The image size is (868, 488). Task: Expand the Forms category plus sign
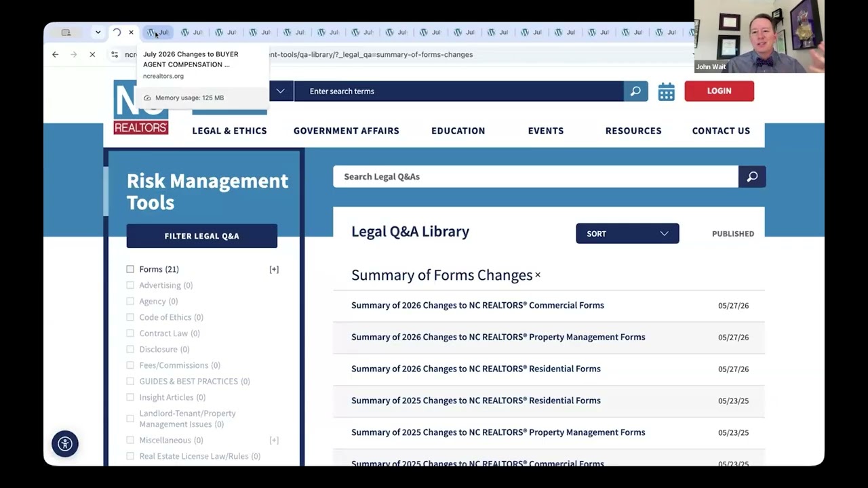274,269
